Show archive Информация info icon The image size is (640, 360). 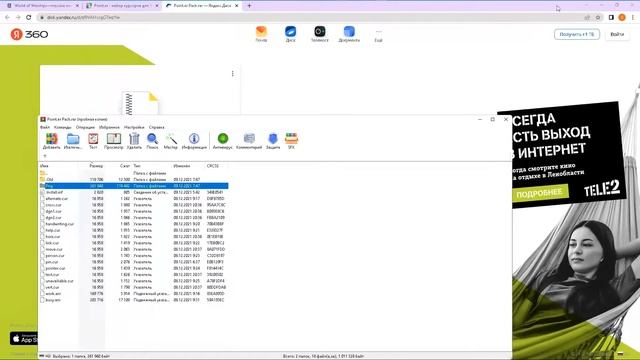[x=194, y=141]
